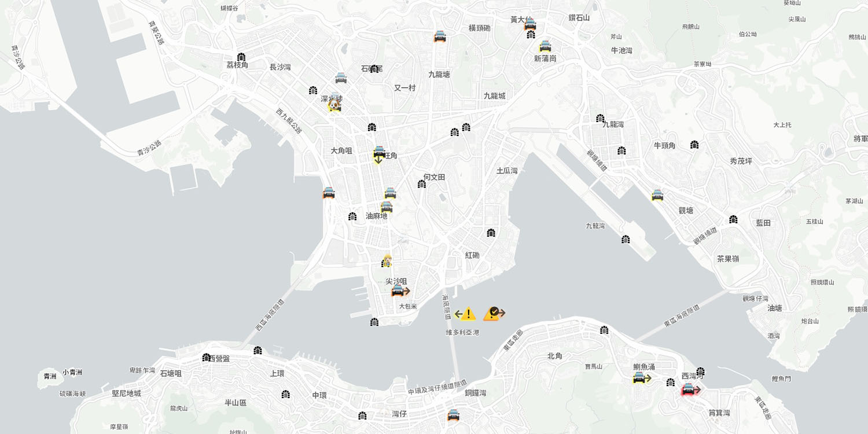The height and width of the screenshot is (434, 868).
Task: Click the police car marker above 新蒲崗
Action: click(545, 46)
